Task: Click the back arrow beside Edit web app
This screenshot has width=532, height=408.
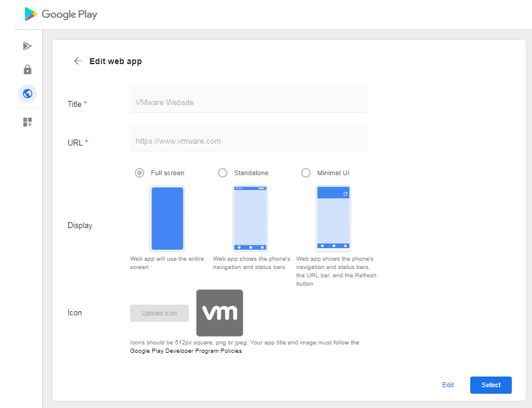Action: [x=78, y=61]
